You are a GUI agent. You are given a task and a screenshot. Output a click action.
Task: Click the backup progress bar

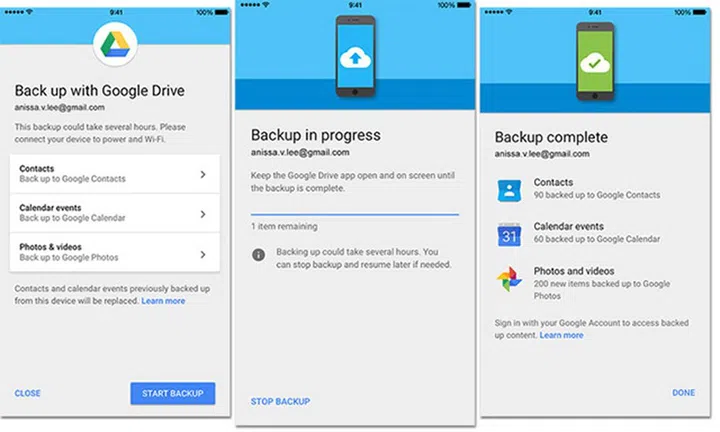pyautogui.click(x=354, y=213)
